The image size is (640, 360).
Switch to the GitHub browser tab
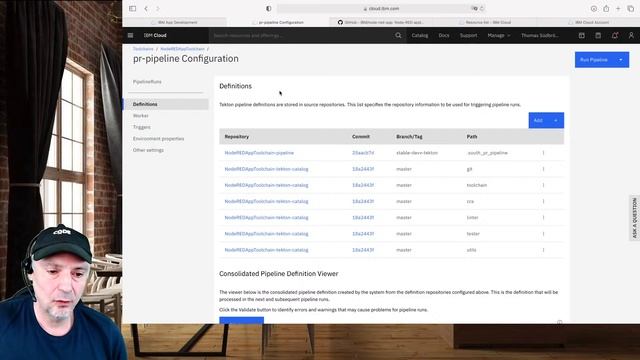(x=380, y=22)
